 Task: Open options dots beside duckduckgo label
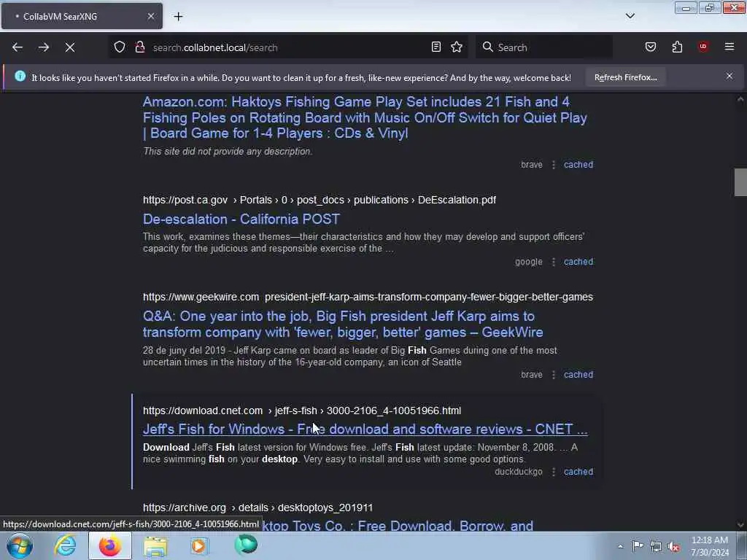click(553, 472)
